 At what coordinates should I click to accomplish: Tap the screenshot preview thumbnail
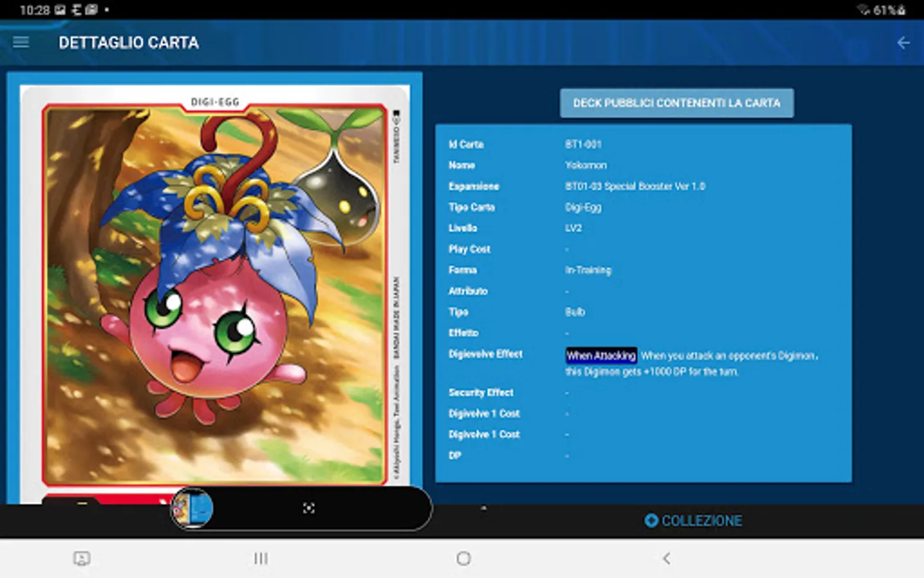(x=192, y=508)
